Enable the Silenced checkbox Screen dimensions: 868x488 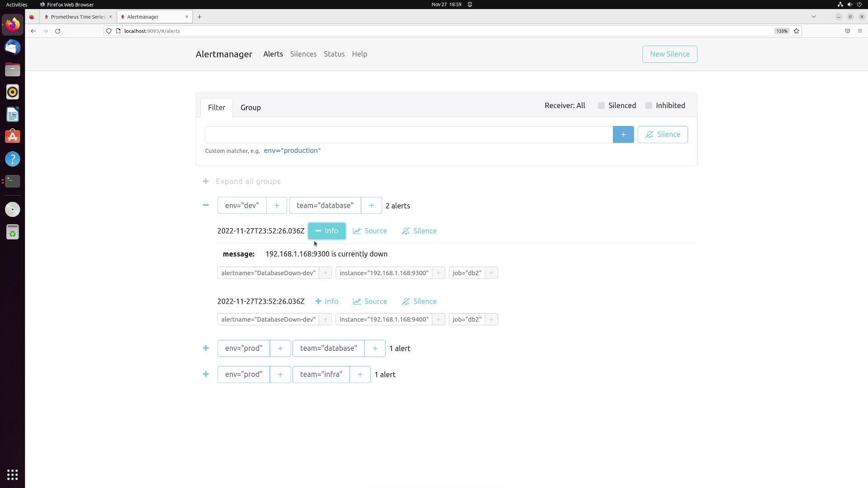(x=601, y=106)
